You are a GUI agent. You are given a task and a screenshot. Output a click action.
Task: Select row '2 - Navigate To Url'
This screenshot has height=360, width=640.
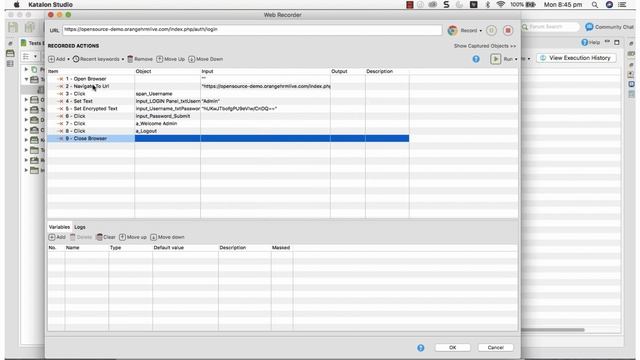coord(228,86)
